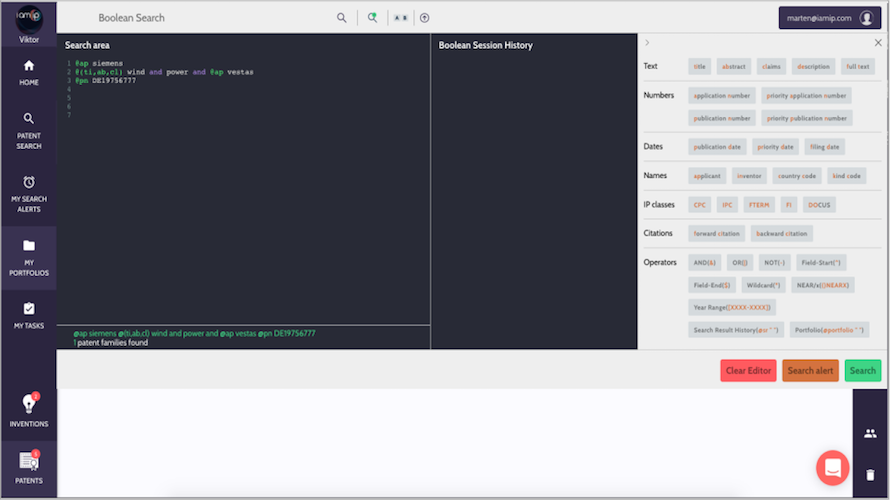Click the magnifier search icon in top bar

pos(342,18)
